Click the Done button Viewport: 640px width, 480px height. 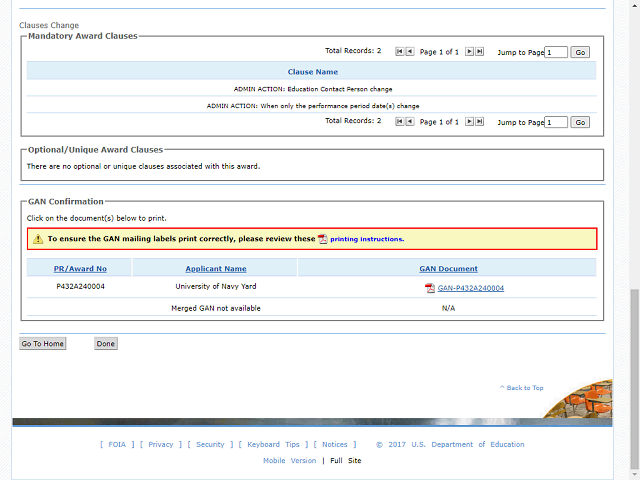[106, 343]
